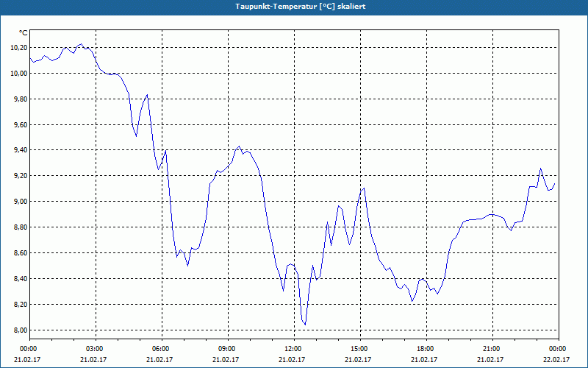Select the 9,00 y-axis value
Image resolution: width=588 pixels, height=368 pixels.
tap(22, 202)
